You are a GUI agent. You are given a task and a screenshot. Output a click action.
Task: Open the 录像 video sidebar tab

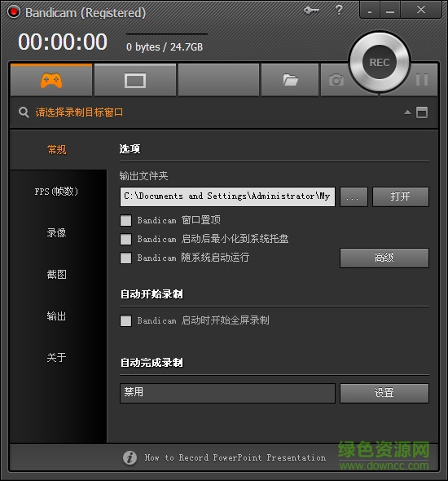coord(56,233)
